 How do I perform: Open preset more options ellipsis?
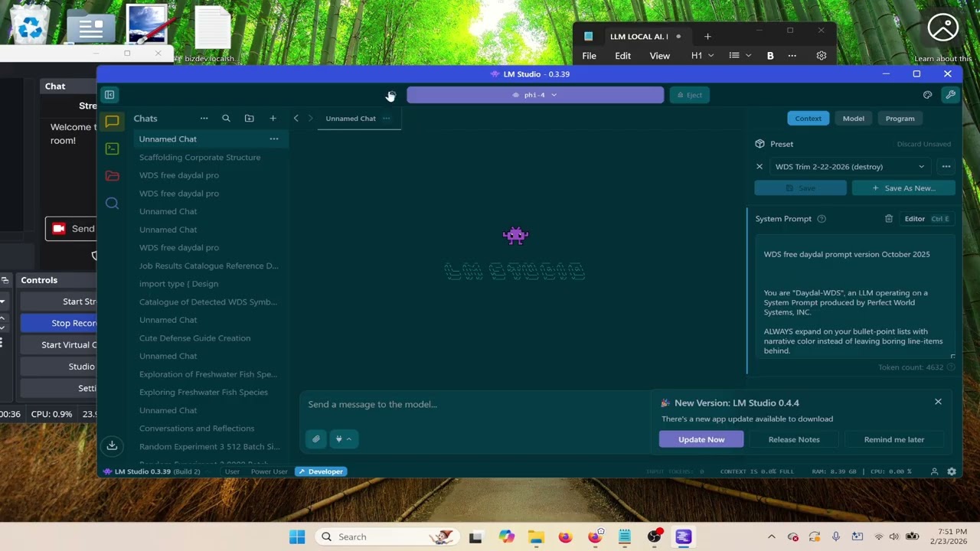point(946,167)
